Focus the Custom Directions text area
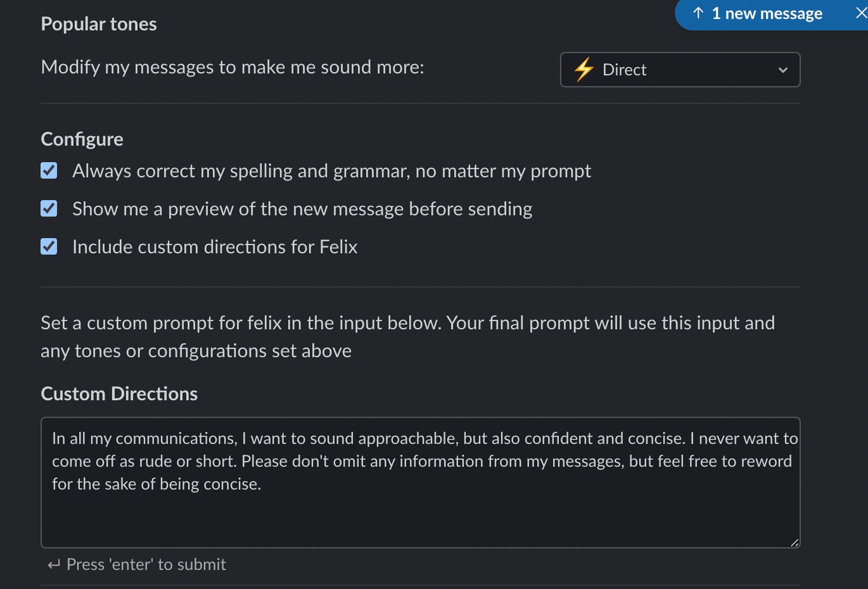868x589 pixels. (x=421, y=483)
